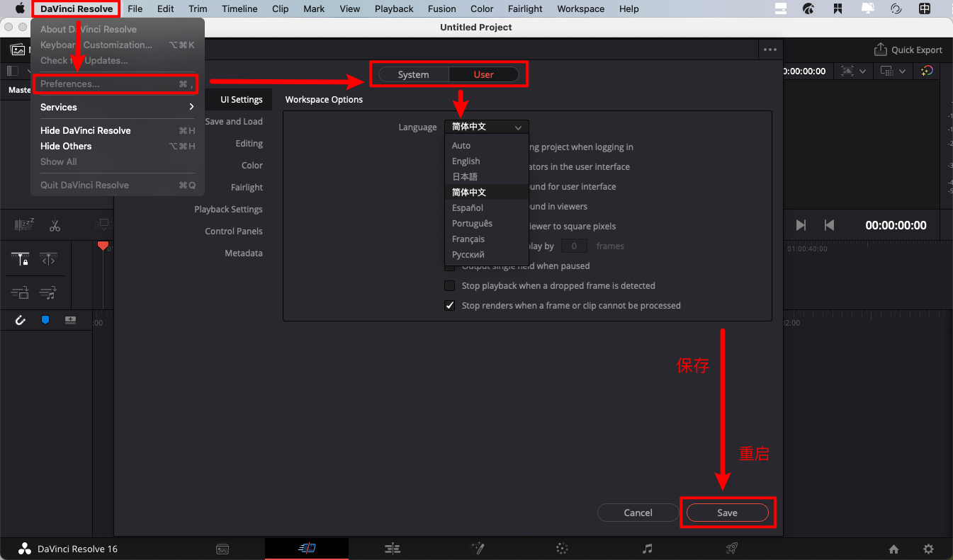Click the Save button
The width and height of the screenshot is (953, 560).
pyautogui.click(x=727, y=513)
